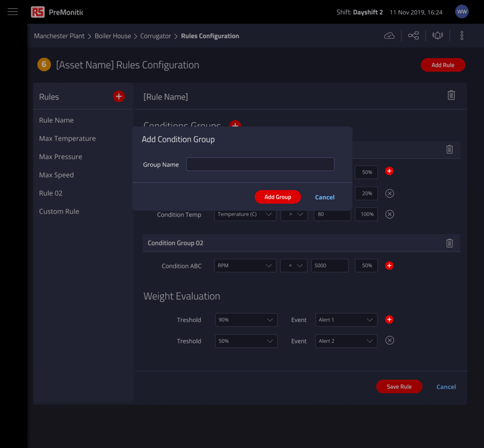This screenshot has width=484, height=448.
Task: Delete Condition Group 02 with trash icon
Action: click(x=449, y=243)
